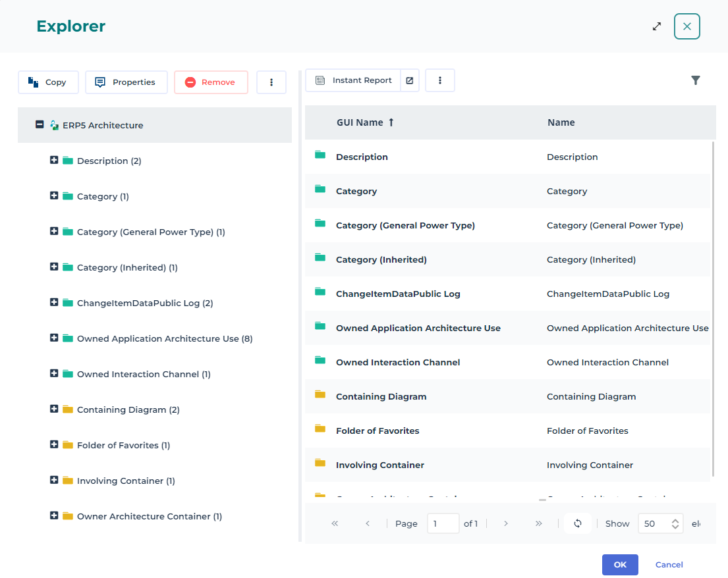
Task: Jump to last page double-arrow
Action: [x=538, y=523]
